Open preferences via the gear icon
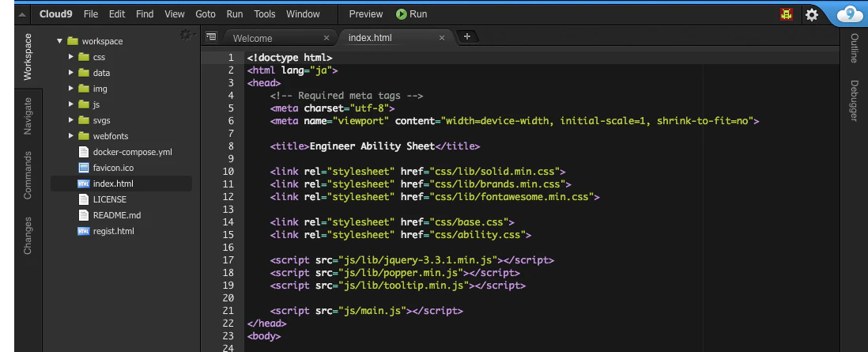 pyautogui.click(x=812, y=15)
